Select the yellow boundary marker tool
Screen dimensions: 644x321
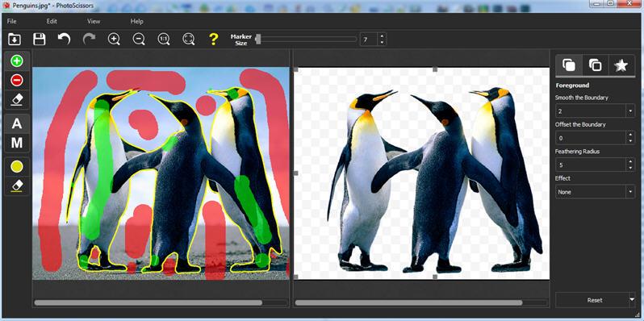[17, 167]
